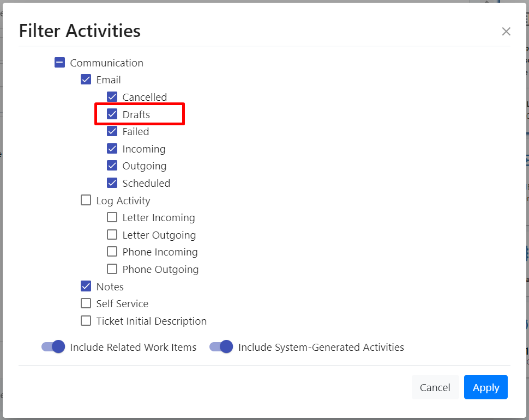Enable Ticket Initial Description filter

(x=86, y=321)
